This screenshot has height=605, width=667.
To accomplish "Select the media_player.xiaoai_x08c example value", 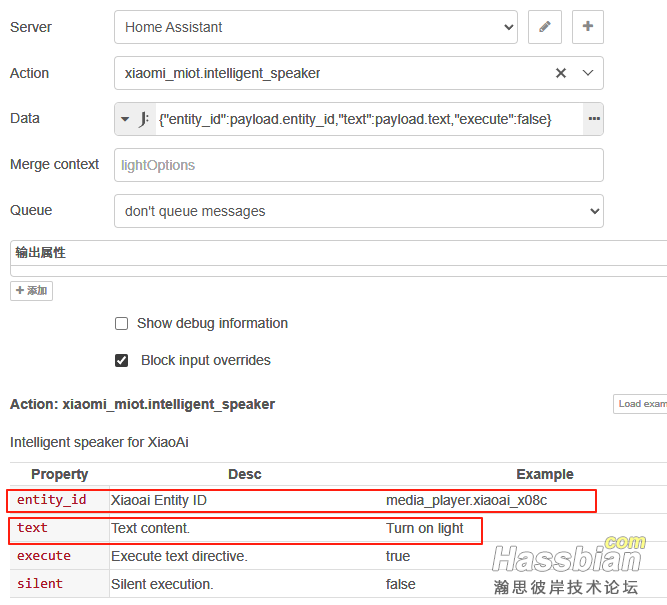I will (466, 500).
